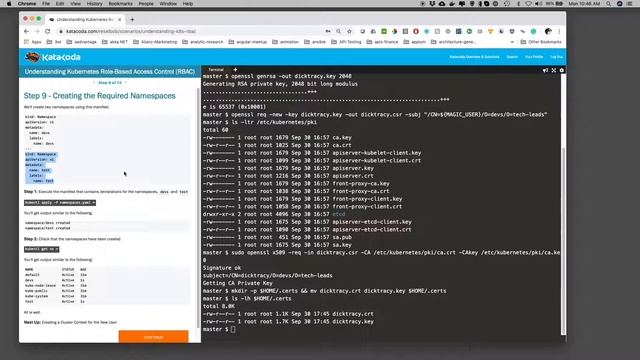Image resolution: width=640 pixels, height=360 pixels.
Task: Click the zoom magnifier in the address bar
Action: click(x=338, y=31)
